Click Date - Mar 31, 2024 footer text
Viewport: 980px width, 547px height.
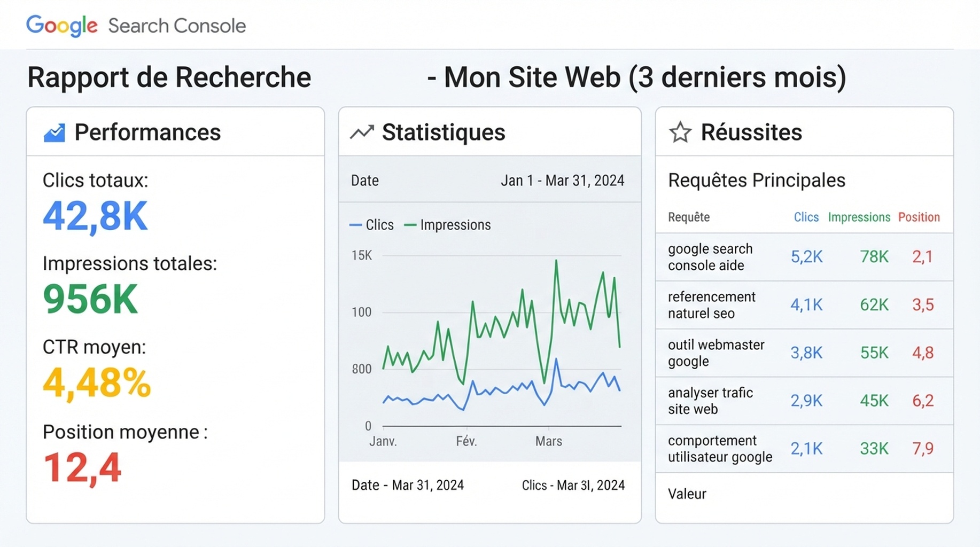point(408,485)
